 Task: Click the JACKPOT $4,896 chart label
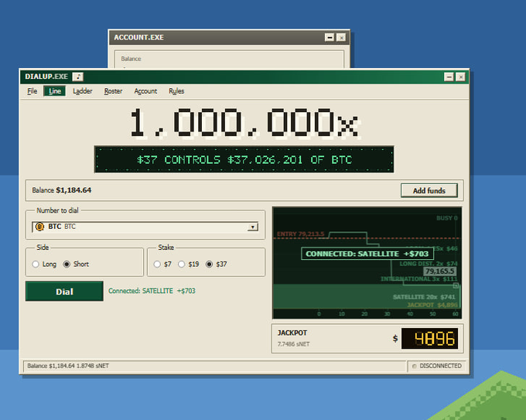coord(432,305)
